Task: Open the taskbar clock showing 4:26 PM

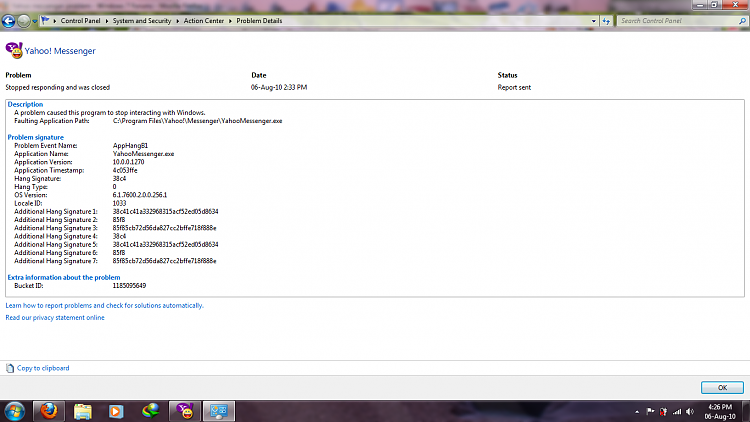Action: click(720, 411)
